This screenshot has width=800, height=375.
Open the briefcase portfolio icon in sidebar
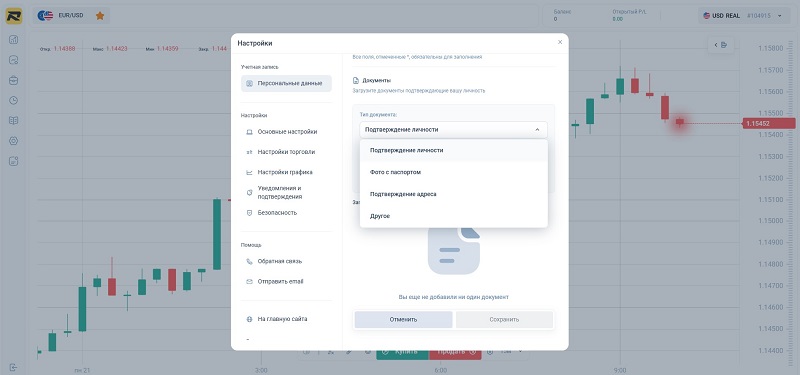(x=14, y=80)
